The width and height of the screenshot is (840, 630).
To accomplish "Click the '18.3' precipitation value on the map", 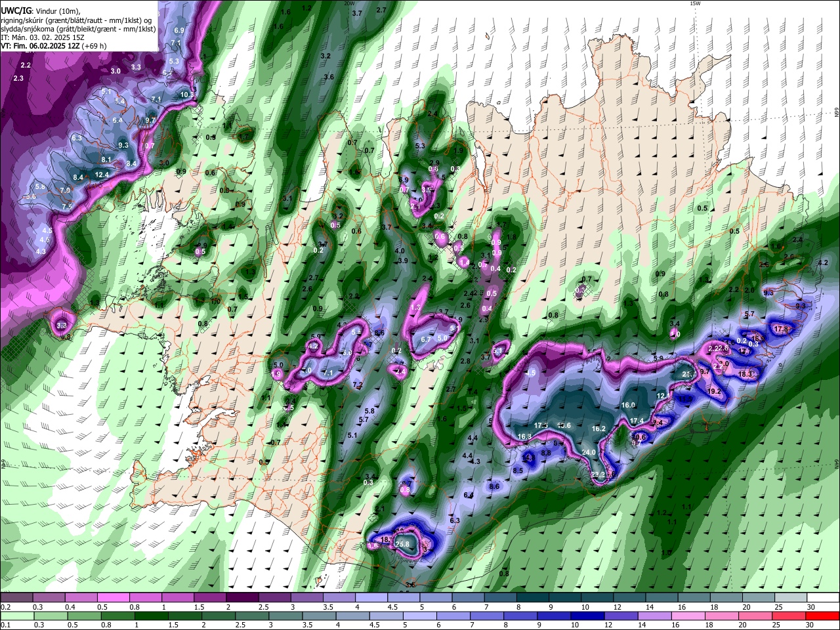I will (x=746, y=374).
